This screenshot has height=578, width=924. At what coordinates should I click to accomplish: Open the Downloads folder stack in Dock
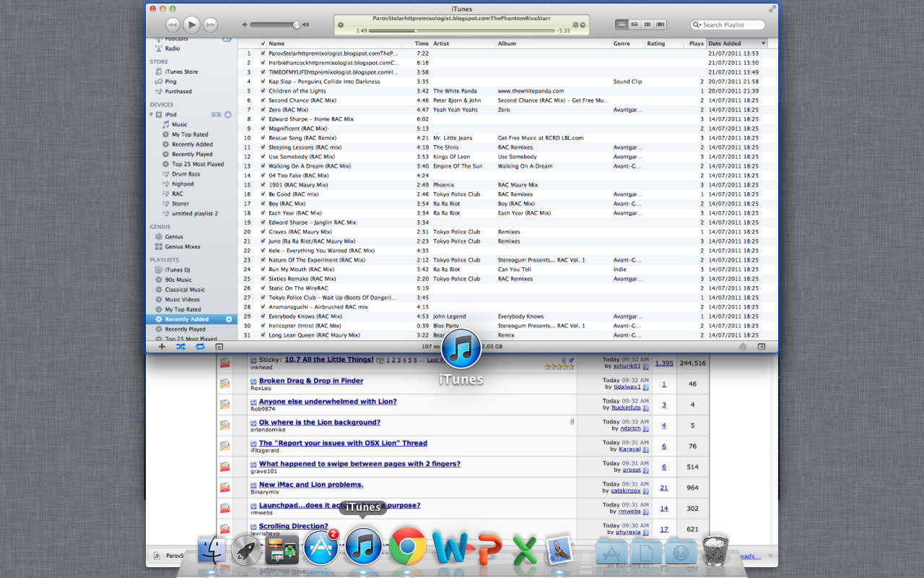(681, 551)
